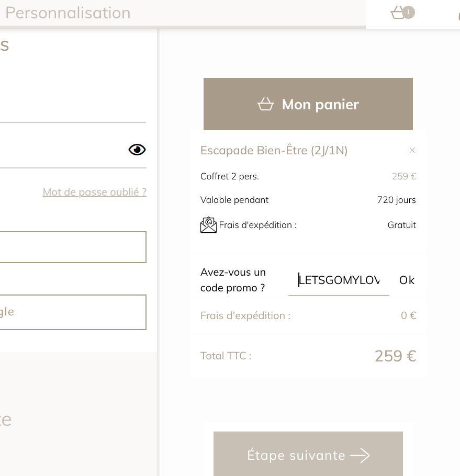460x476 pixels.
Task: Click the Gratuit shipping cost text
Action: tap(401, 225)
